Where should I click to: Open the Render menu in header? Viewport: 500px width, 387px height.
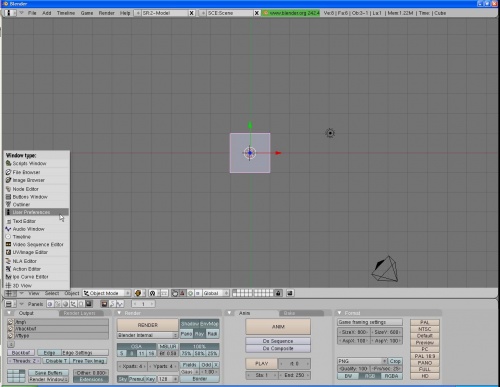(x=106, y=13)
